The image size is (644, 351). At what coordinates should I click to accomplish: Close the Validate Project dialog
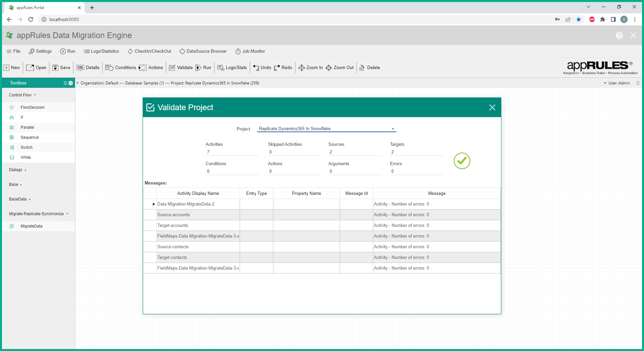492,107
